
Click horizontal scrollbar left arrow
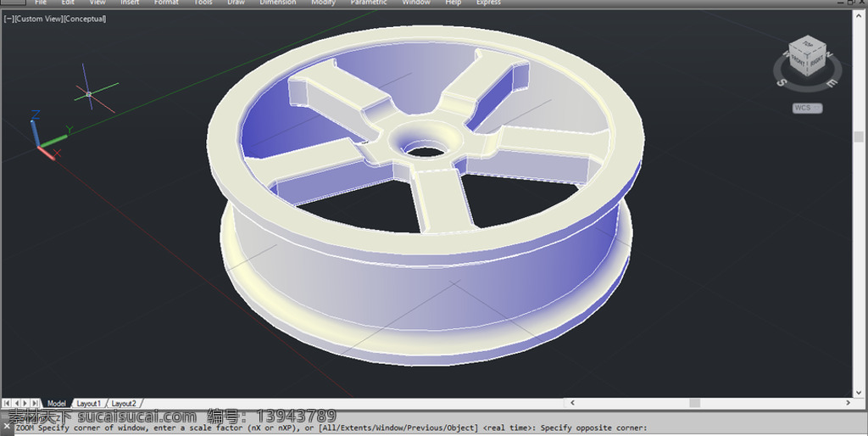tap(572, 403)
